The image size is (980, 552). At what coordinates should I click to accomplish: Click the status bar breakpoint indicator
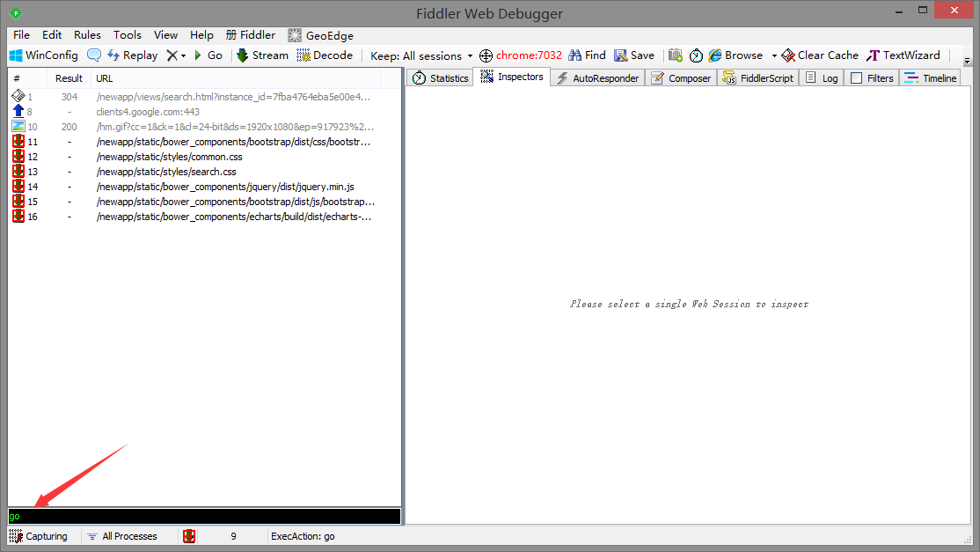(x=189, y=536)
